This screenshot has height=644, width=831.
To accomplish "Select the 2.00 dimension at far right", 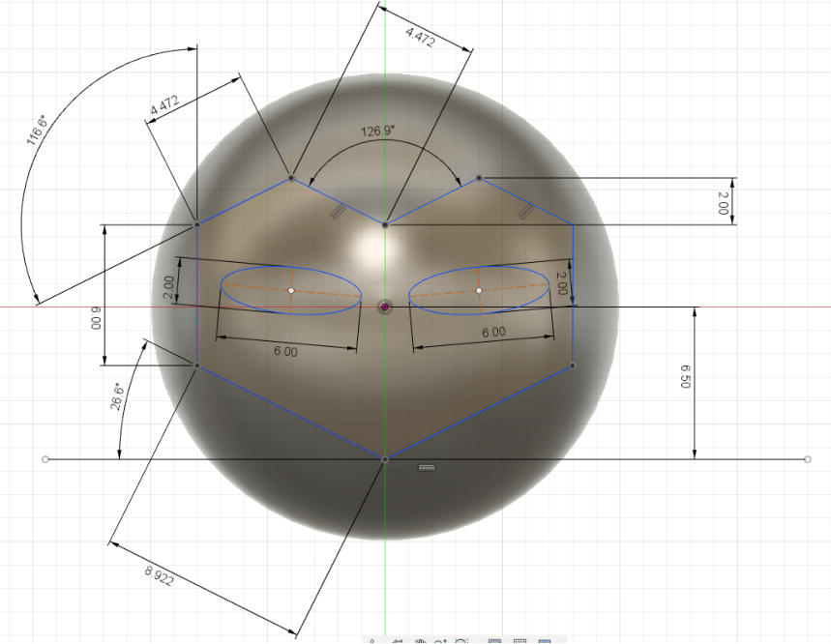I will 723,203.
